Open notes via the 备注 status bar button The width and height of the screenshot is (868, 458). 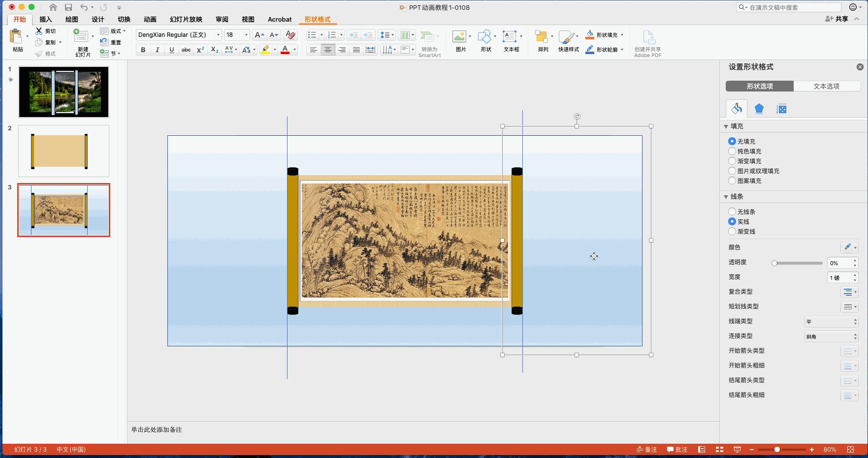(646, 449)
